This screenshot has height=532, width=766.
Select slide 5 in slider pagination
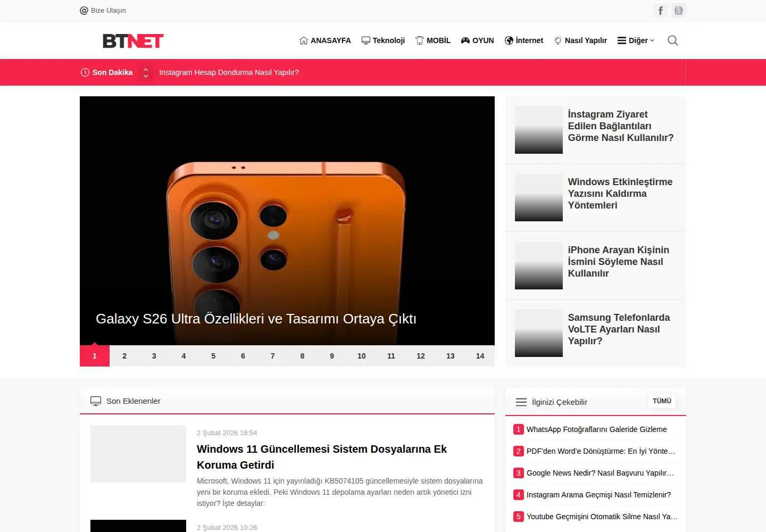click(213, 356)
